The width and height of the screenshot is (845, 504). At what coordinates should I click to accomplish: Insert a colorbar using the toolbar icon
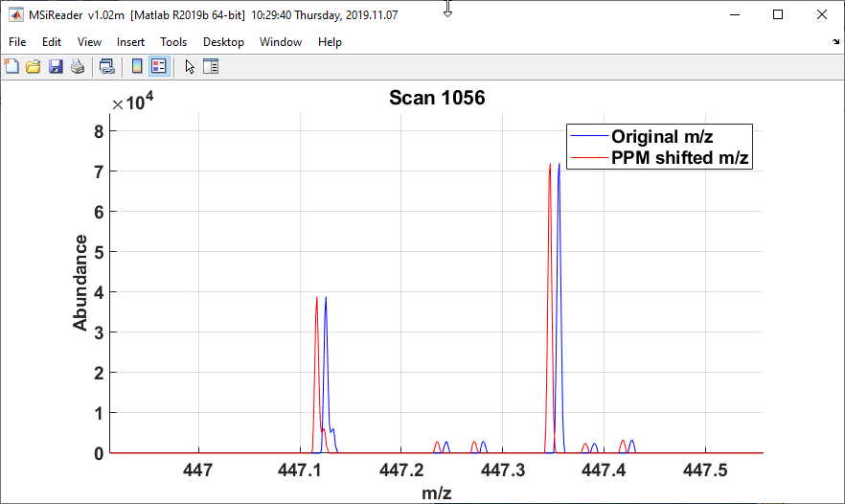137,67
